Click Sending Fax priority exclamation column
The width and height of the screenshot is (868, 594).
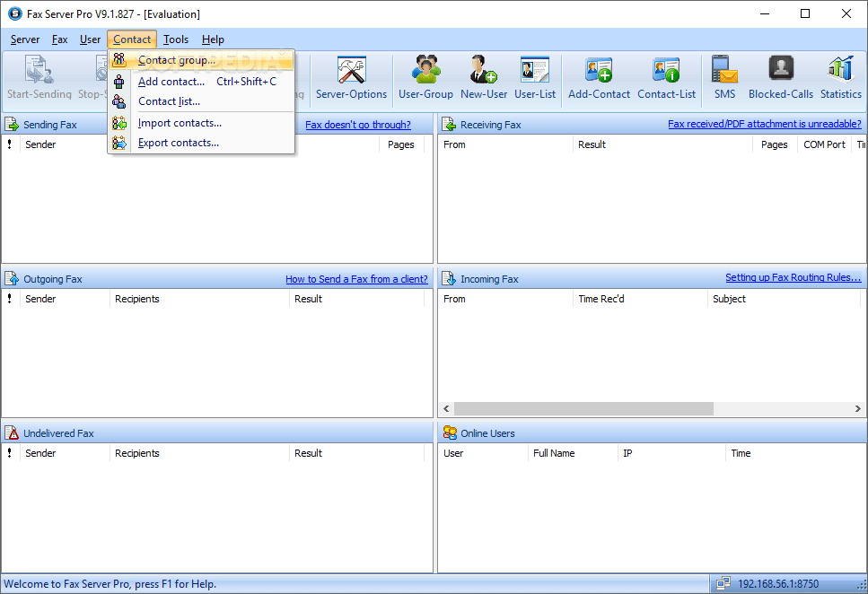(9, 144)
